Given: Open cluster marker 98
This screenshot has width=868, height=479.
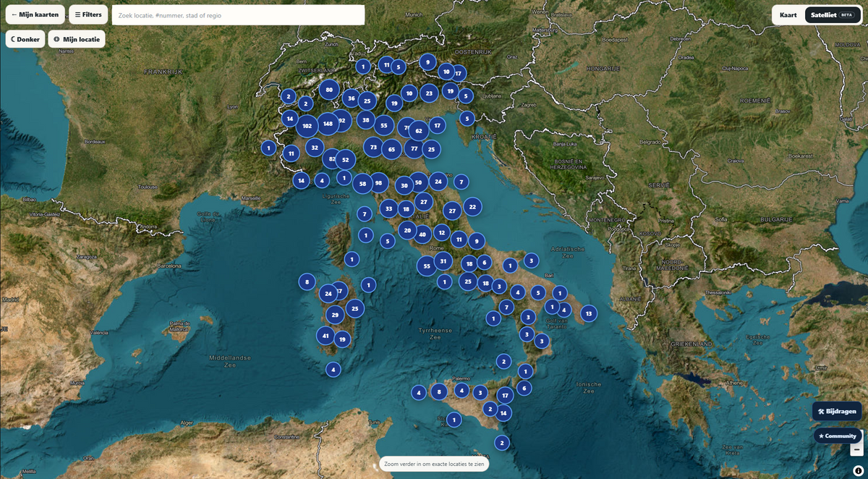Looking at the screenshot, I should [378, 183].
